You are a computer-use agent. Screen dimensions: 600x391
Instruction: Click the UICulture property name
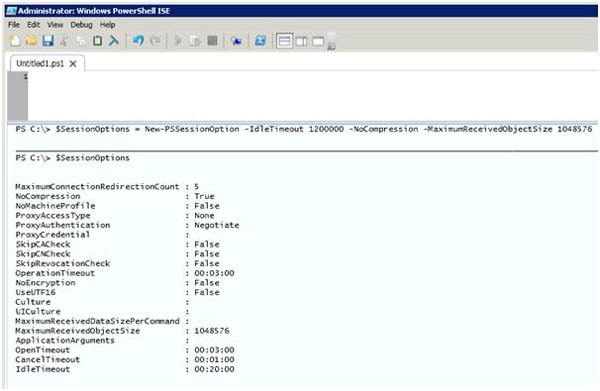click(38, 311)
